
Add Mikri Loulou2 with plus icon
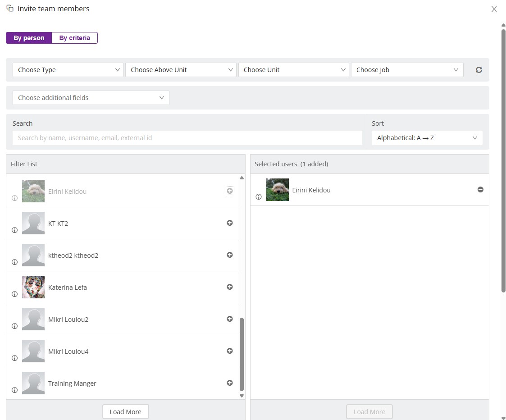230,319
